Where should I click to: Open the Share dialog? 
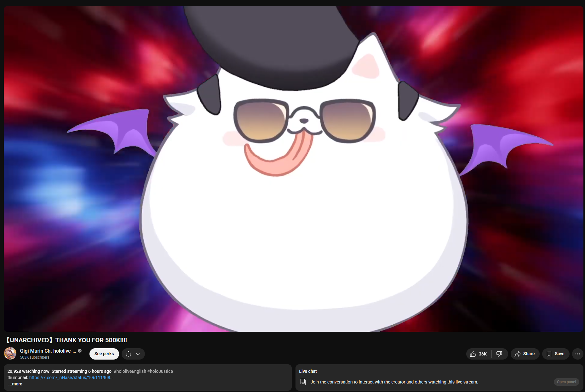[x=525, y=354]
